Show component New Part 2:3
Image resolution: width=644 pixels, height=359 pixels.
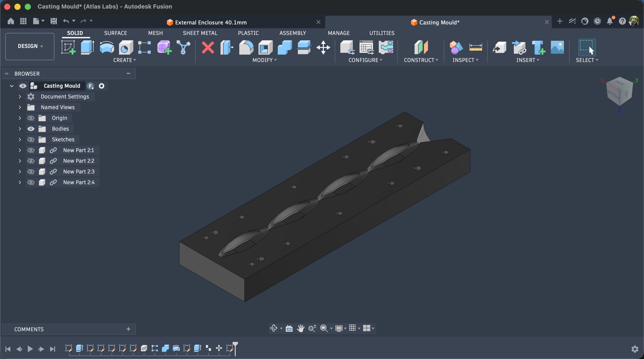31,172
